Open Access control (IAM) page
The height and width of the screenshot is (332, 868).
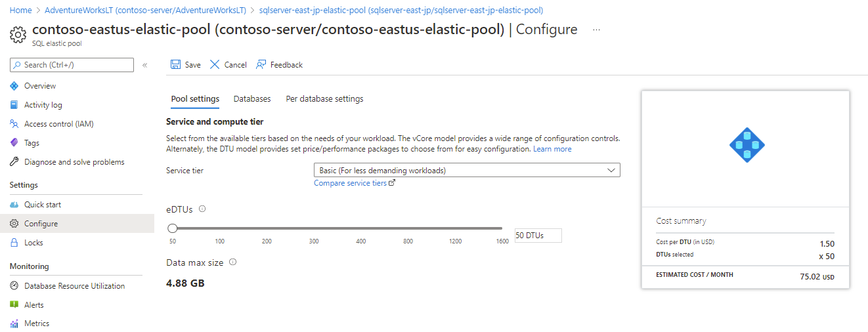[59, 124]
